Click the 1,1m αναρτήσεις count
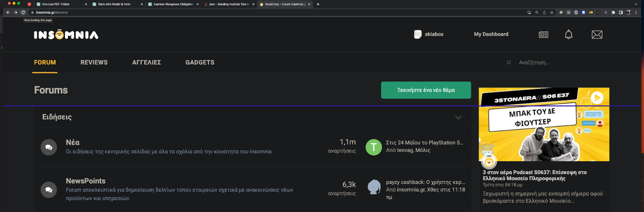The height and width of the screenshot is (212, 644). 342,146
